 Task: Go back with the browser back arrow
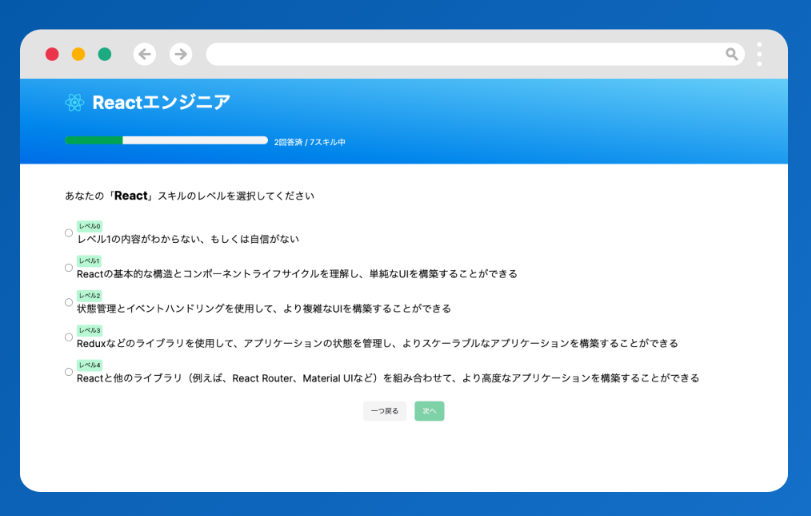click(145, 54)
